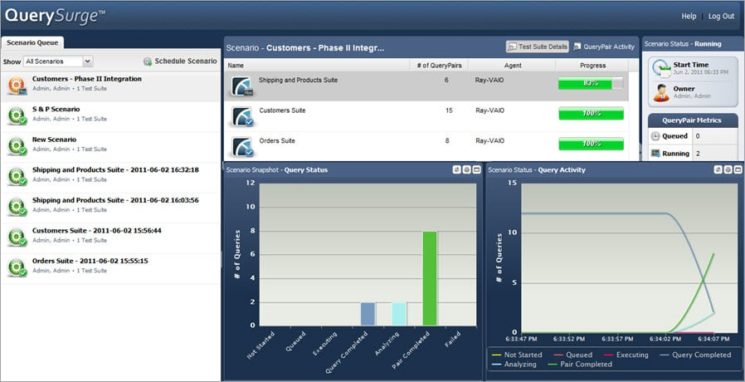Click the S & P Scenario status icon
This screenshot has height=382, width=745.
[17, 116]
